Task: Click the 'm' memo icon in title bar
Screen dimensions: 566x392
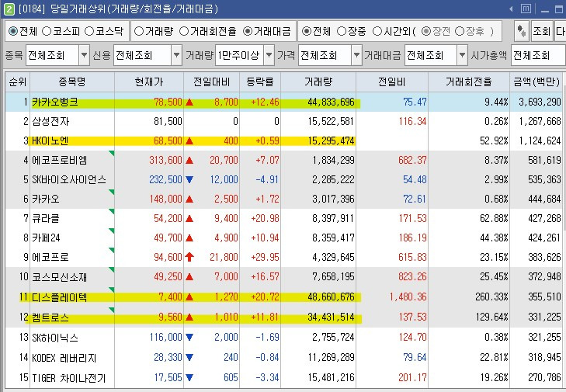Action: [526, 9]
